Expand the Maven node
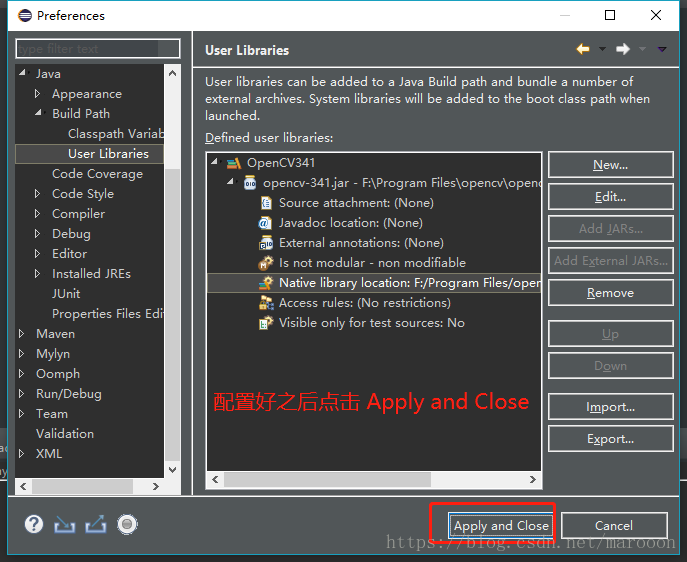The image size is (687, 562). [x=21, y=333]
